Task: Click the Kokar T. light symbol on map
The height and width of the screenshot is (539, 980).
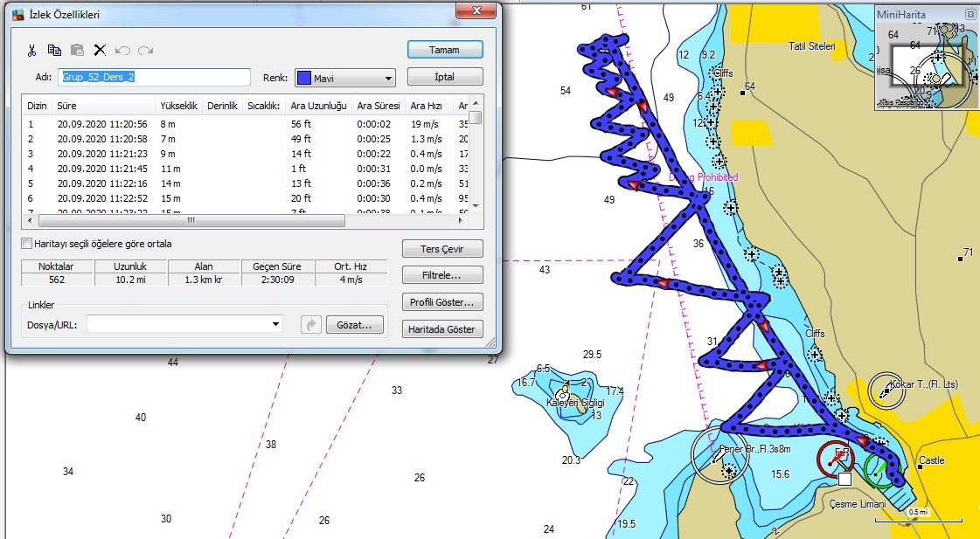Action: [x=886, y=391]
